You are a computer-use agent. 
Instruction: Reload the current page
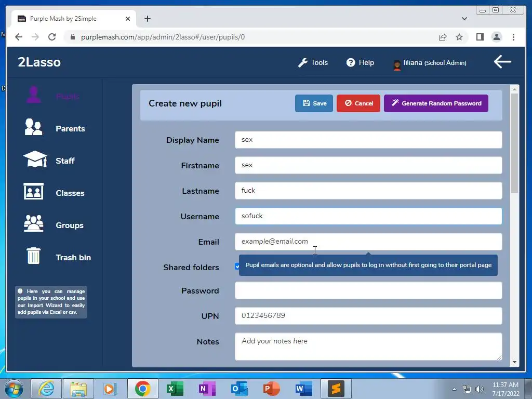52,37
